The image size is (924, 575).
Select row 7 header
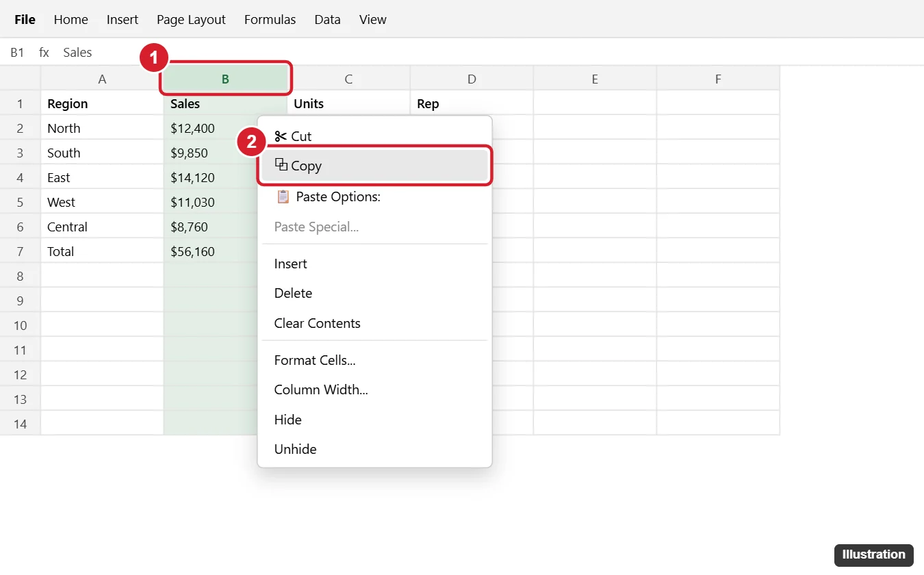[x=20, y=251]
